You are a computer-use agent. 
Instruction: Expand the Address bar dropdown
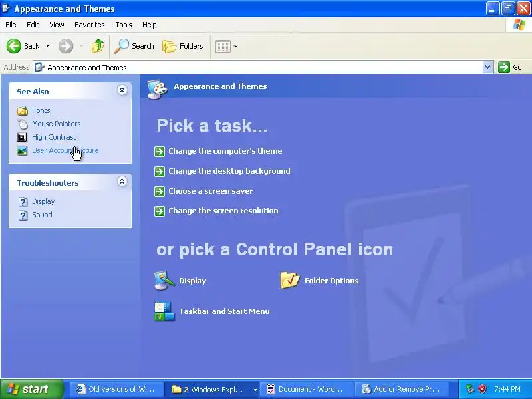[487, 67]
